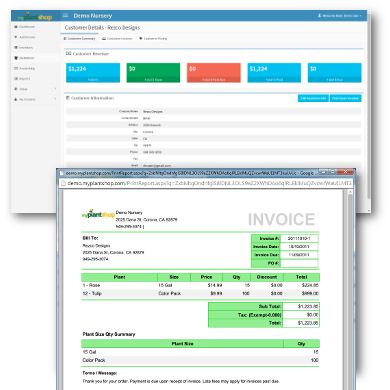Open the myplantshop logo in the sidebar header
This screenshot has height=390, width=390.
coord(35,16)
